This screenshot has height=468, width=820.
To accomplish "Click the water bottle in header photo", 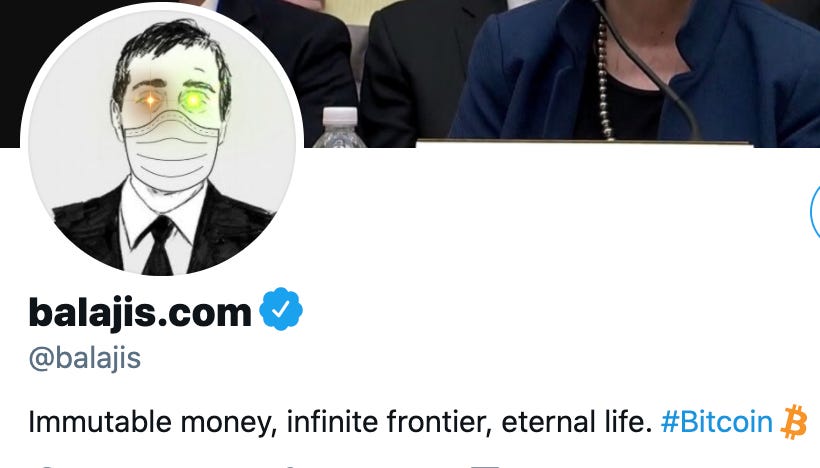I will [338, 127].
